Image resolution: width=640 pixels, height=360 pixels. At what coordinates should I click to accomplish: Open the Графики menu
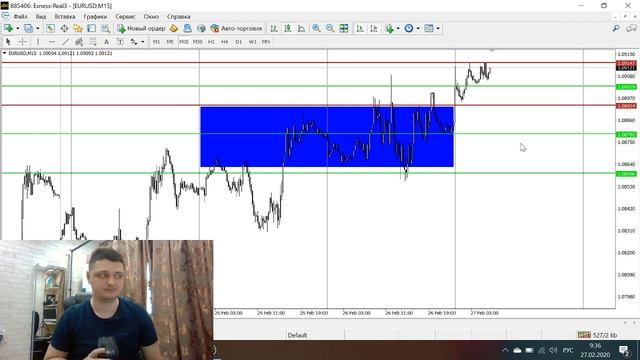pos(95,17)
